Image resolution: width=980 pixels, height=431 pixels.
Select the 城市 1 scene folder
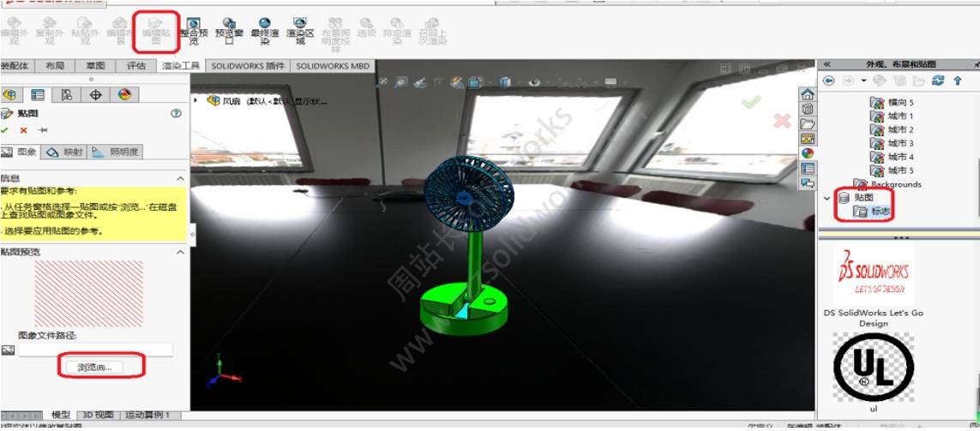pyautogui.click(x=892, y=117)
